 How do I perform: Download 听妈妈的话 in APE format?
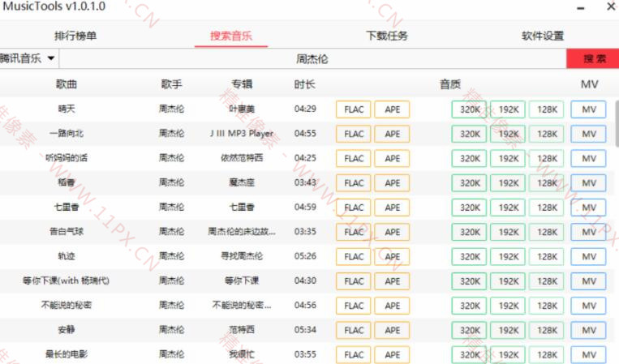(392, 159)
